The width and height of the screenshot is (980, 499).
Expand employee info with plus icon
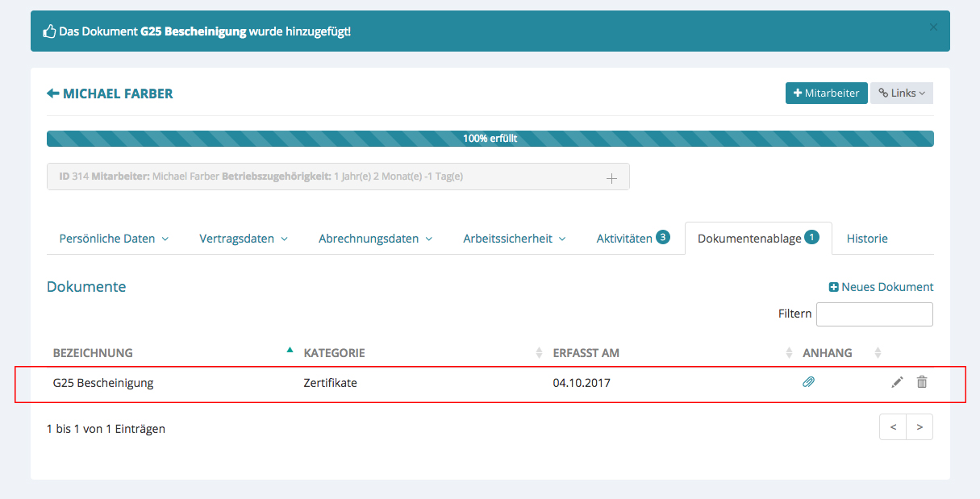tap(611, 178)
